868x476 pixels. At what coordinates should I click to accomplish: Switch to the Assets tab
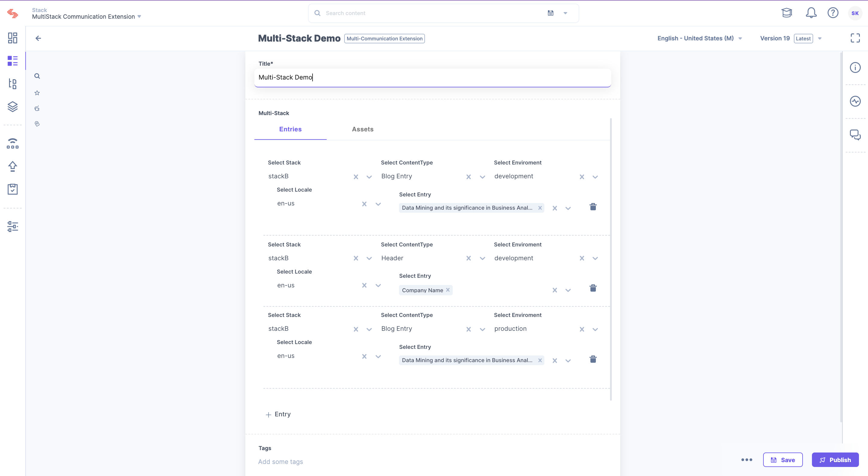[x=363, y=129]
